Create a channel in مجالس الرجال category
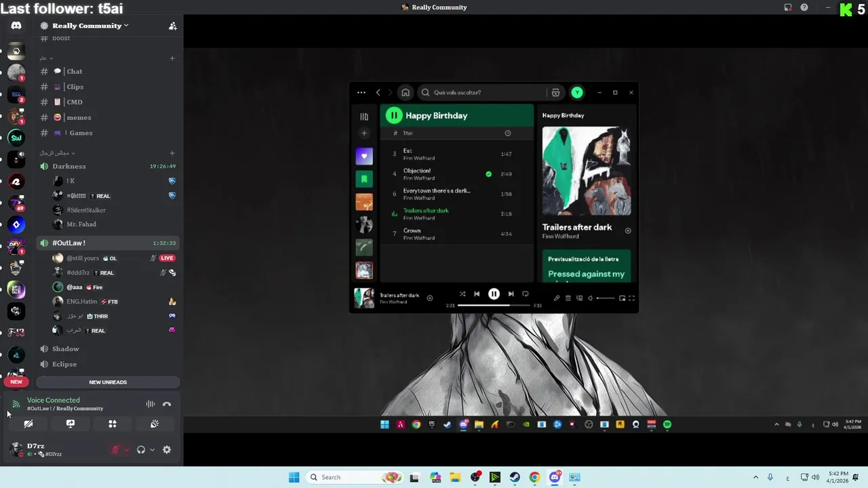Screen dimensions: 868x488 tap(172, 153)
